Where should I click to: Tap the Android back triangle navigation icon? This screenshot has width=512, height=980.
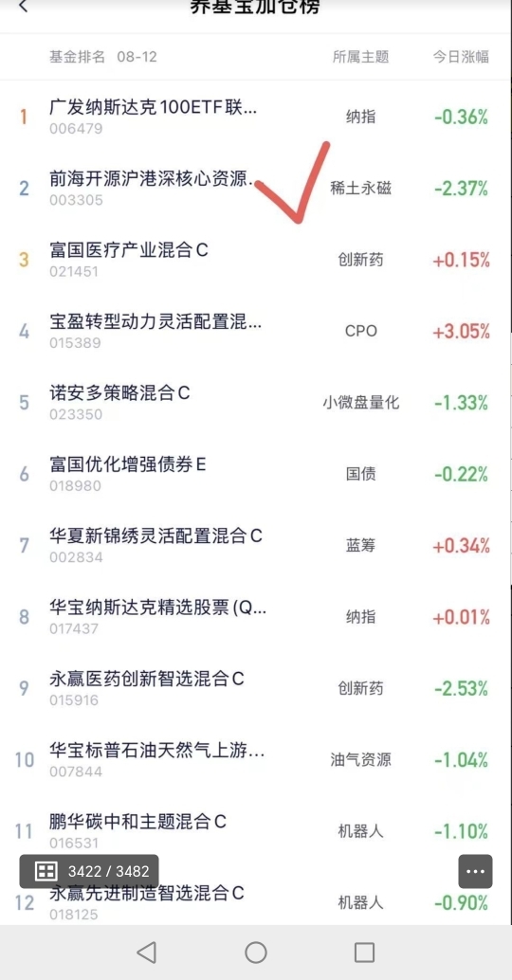[146, 952]
